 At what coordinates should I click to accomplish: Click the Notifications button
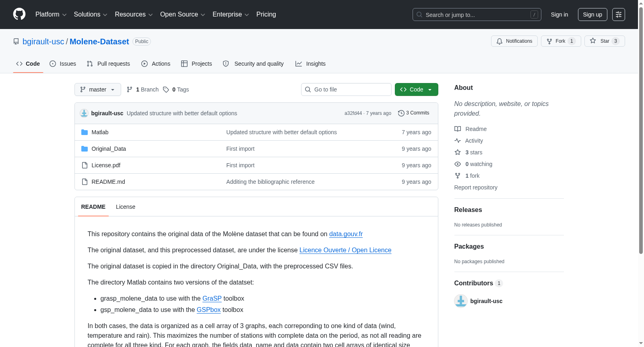coord(514,41)
